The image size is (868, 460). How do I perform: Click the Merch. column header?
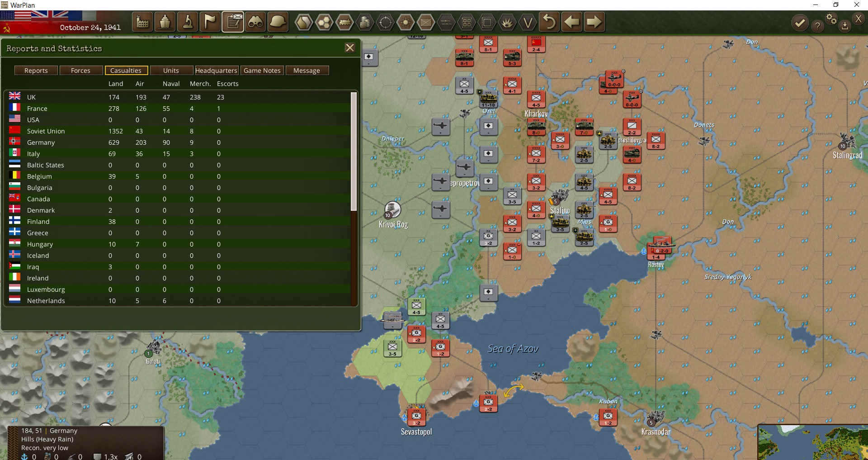coord(200,84)
